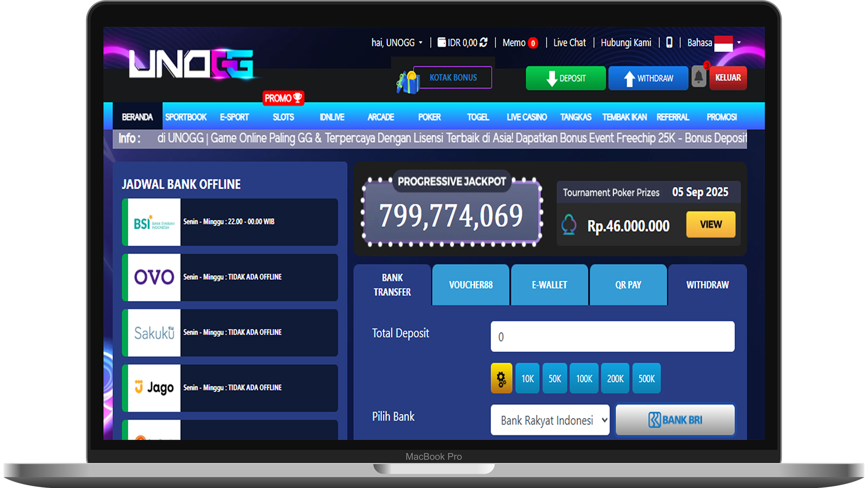Click the OVO logo
The image size is (868, 488).
pyautogui.click(x=154, y=277)
